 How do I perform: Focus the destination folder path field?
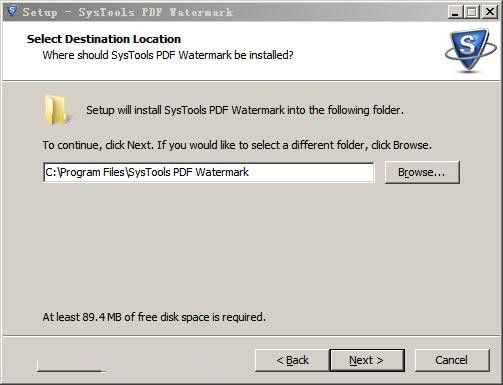[x=208, y=172]
